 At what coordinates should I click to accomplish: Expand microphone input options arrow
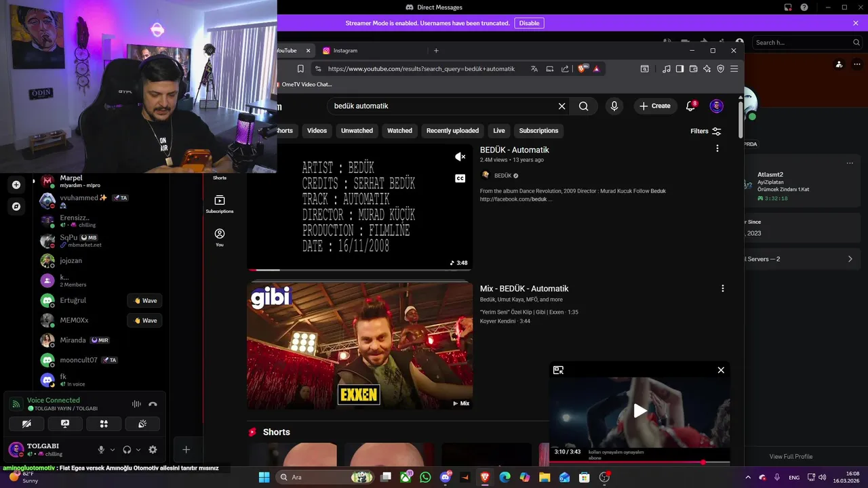pos(113,449)
